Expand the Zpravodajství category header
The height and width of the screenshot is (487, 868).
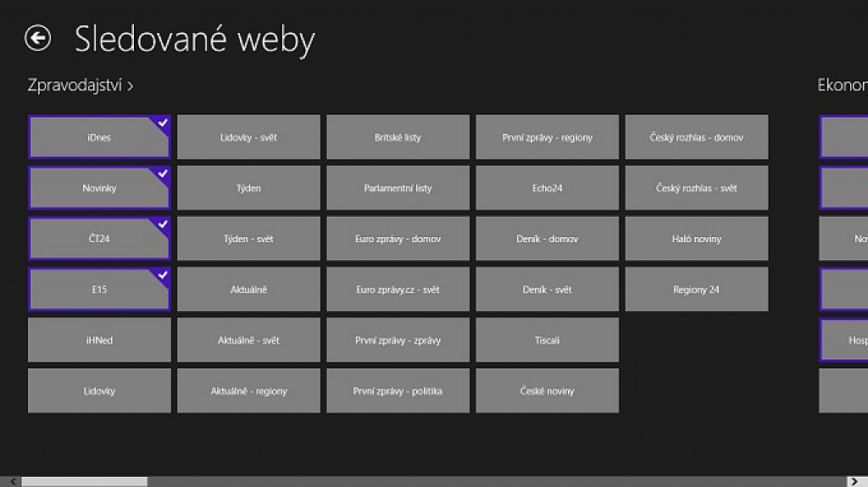[x=81, y=86]
